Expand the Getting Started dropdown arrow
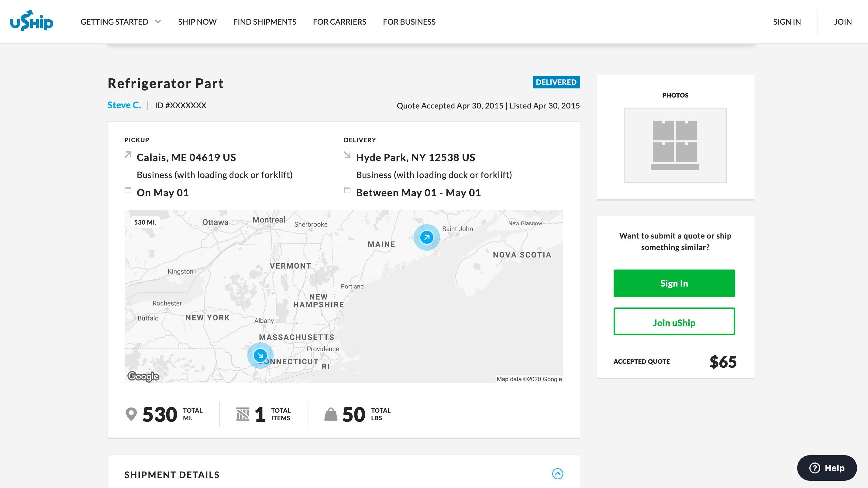 [x=158, y=22]
